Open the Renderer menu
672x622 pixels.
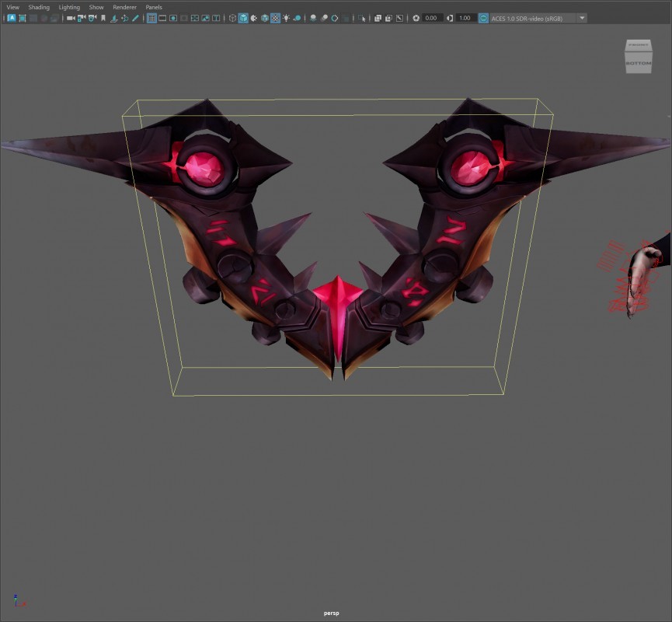click(x=124, y=7)
